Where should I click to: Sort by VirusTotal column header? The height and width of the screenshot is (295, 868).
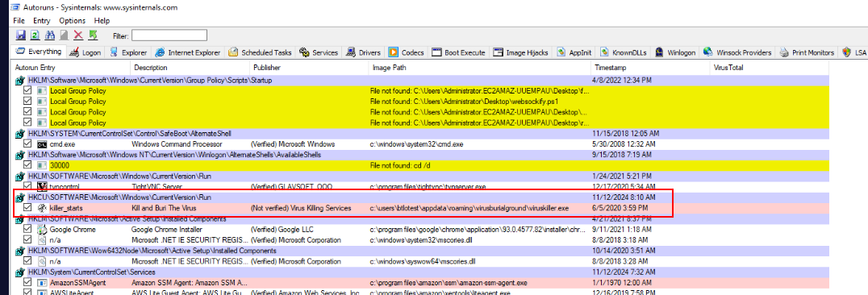pyautogui.click(x=769, y=68)
